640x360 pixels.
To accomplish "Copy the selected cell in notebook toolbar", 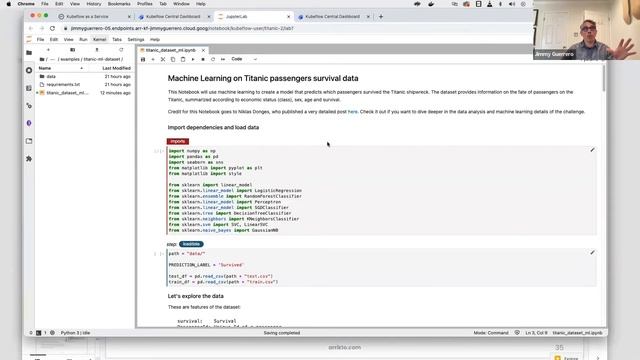I will pos(173,59).
